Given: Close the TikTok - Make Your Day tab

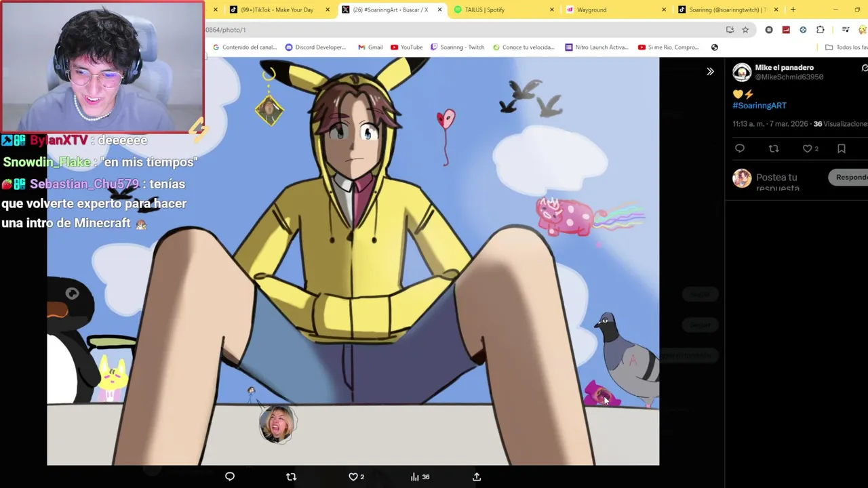Looking at the screenshot, I should click(x=328, y=9).
